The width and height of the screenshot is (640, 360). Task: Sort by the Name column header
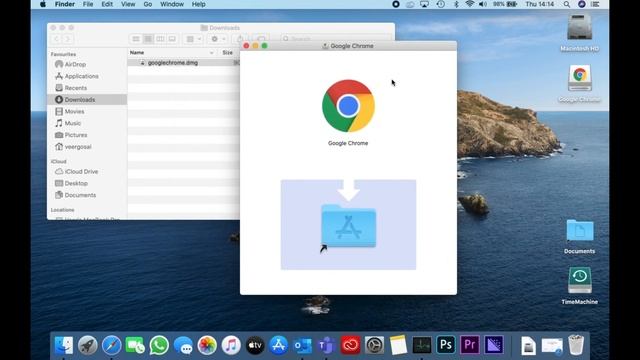[137, 53]
